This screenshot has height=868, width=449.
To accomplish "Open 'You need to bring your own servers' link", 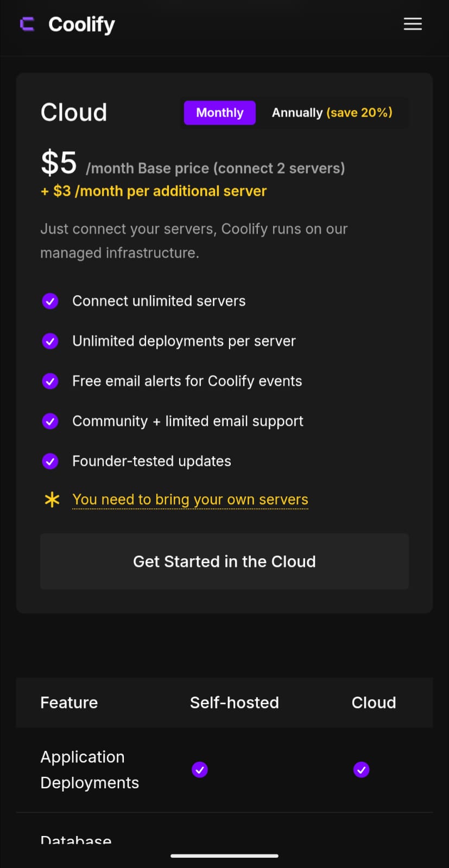I will point(190,500).
